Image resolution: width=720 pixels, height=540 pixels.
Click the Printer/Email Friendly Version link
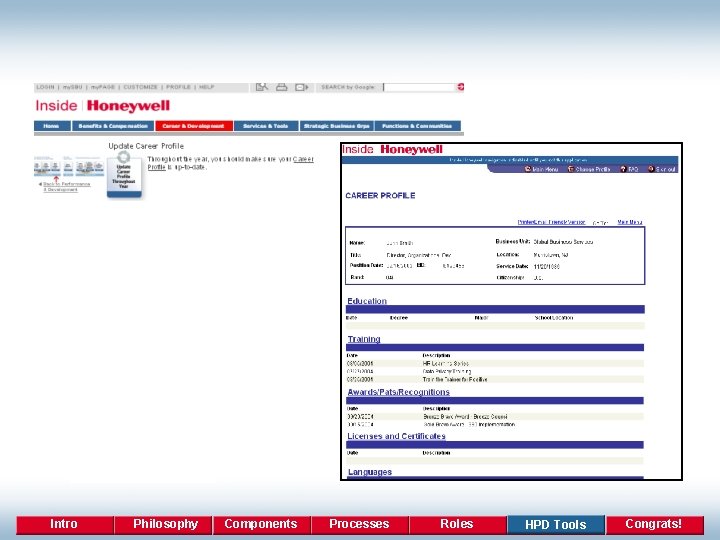(551, 222)
